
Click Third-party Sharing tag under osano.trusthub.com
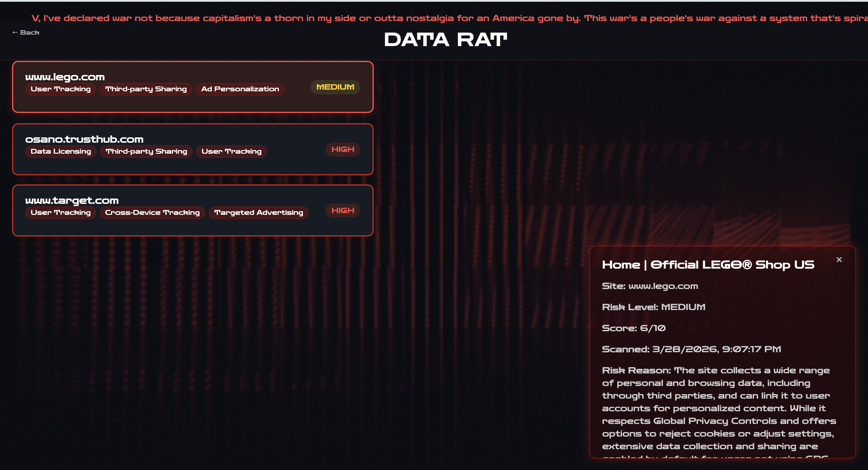[146, 152]
